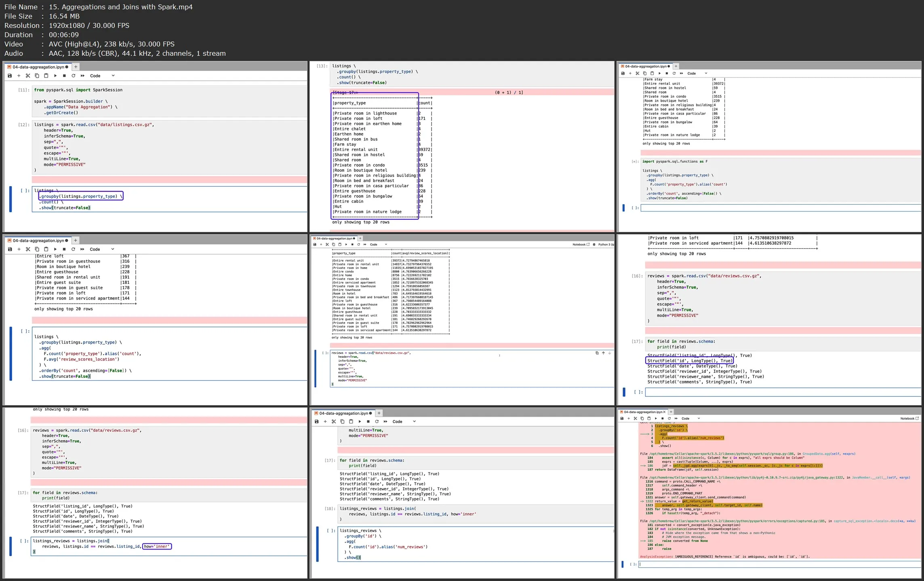Close the notebook tab with the X in the error traceback frame

click(x=664, y=412)
